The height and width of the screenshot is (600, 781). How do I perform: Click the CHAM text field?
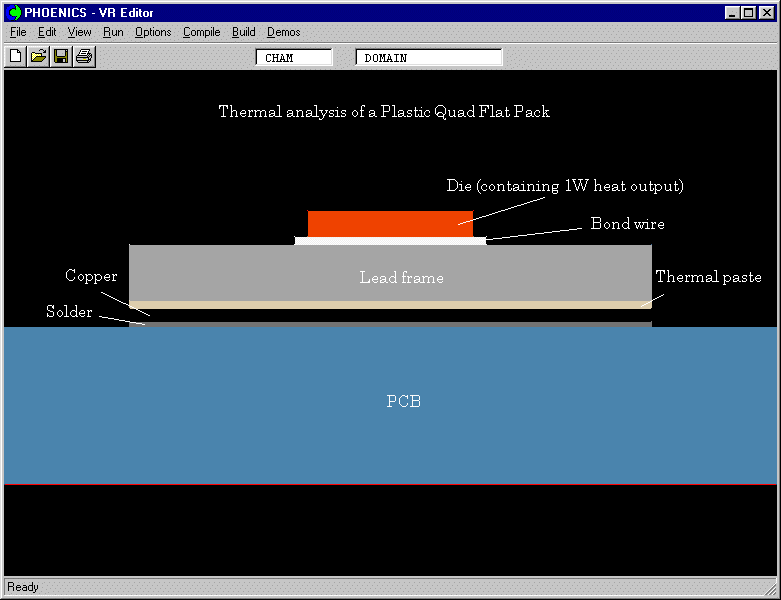point(294,58)
